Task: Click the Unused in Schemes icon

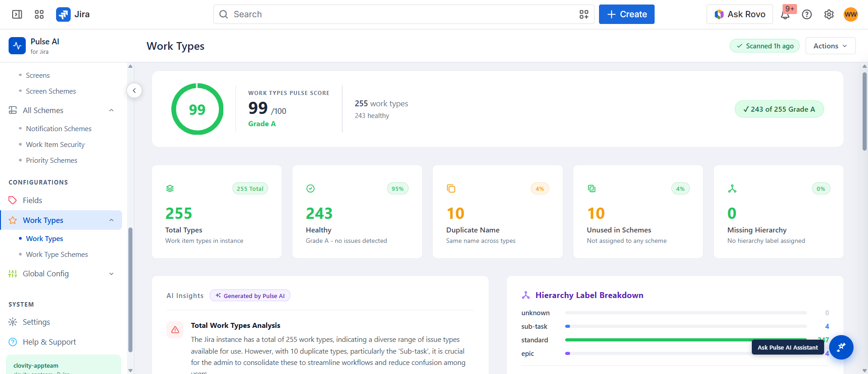Action: [x=592, y=189]
